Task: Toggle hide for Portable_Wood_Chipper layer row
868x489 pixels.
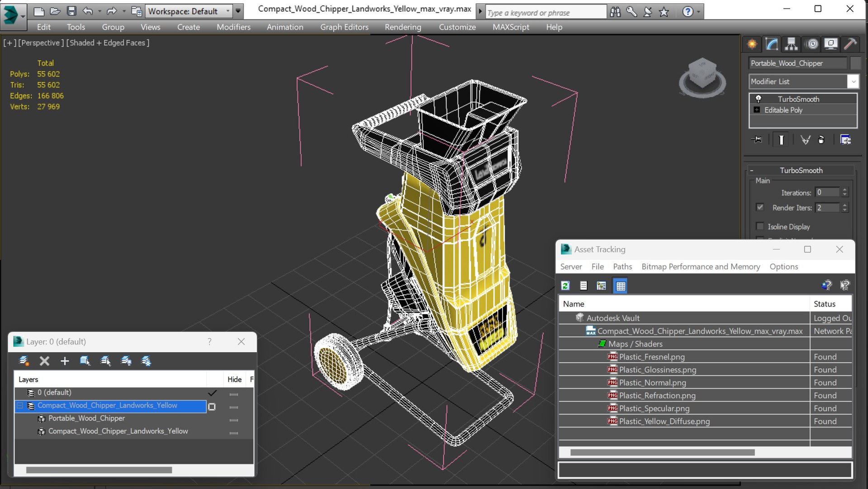Action: point(234,420)
